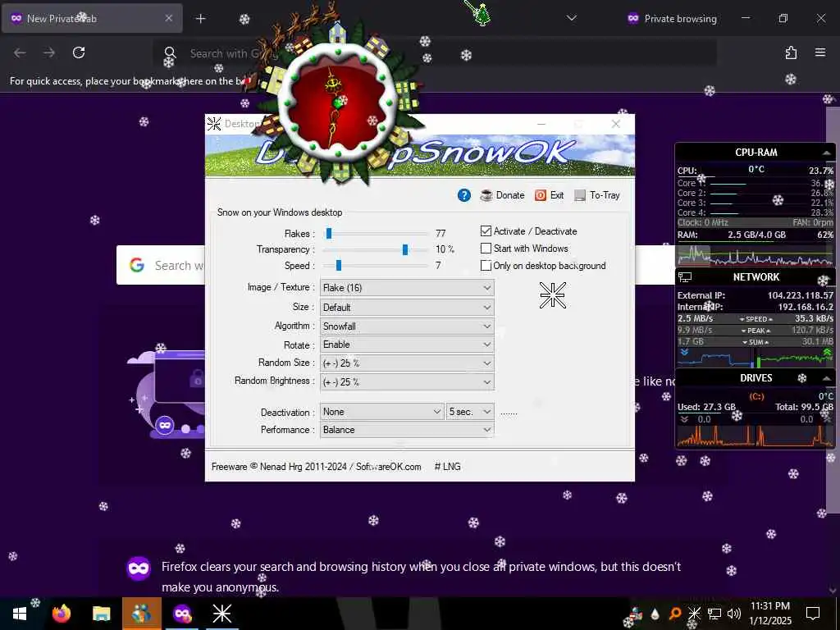The height and width of the screenshot is (630, 840).
Task: Reload the page in Firefox
Action: pyautogui.click(x=79, y=52)
